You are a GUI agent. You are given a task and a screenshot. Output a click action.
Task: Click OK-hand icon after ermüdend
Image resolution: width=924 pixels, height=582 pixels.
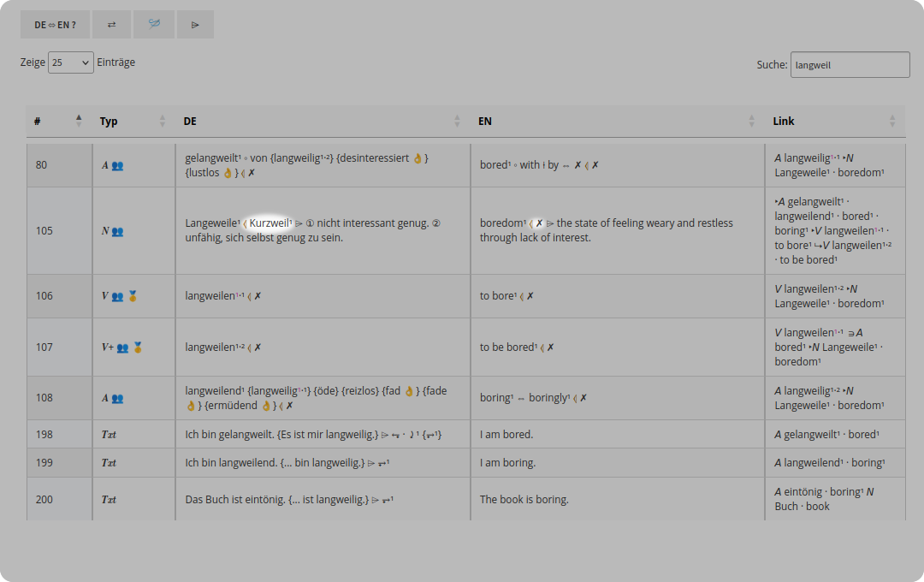266,406
